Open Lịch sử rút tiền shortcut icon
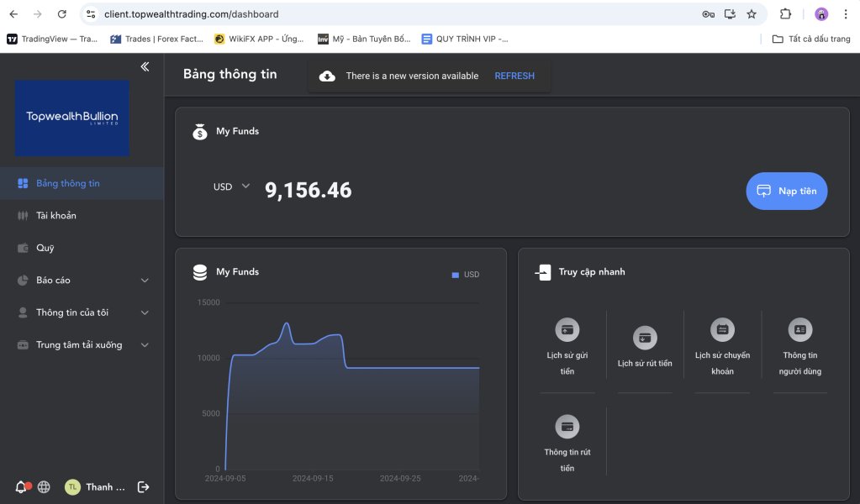Screen dimensions: 860x504 (645, 338)
